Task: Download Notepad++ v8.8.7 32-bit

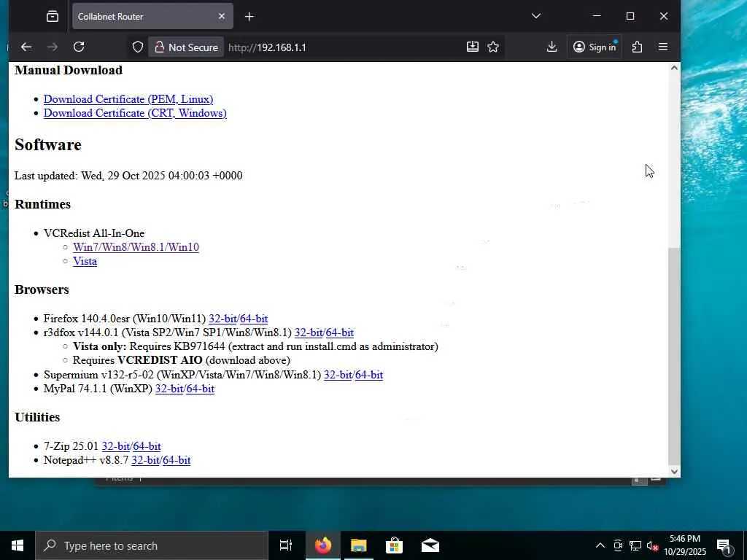Action: click(145, 460)
